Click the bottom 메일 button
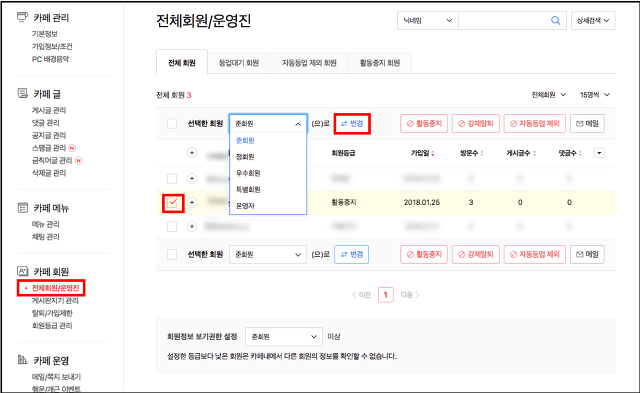 587,254
